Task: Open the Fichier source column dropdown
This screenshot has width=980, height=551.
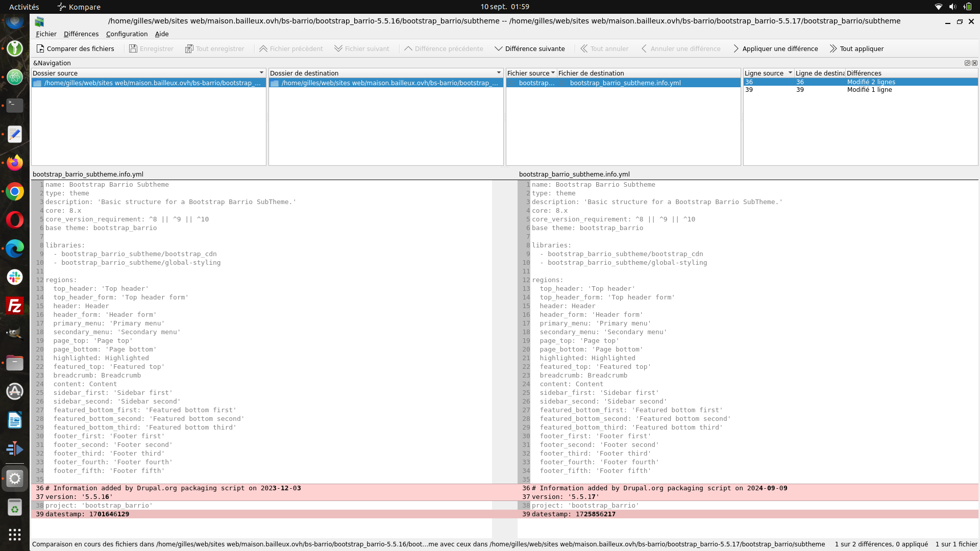Action: 552,73
